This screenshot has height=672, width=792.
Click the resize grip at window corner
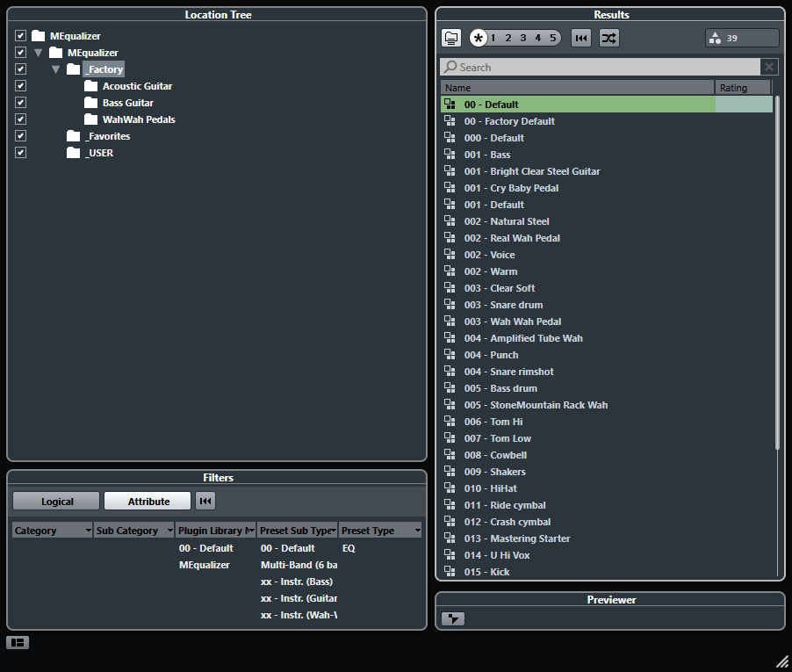(x=781, y=661)
